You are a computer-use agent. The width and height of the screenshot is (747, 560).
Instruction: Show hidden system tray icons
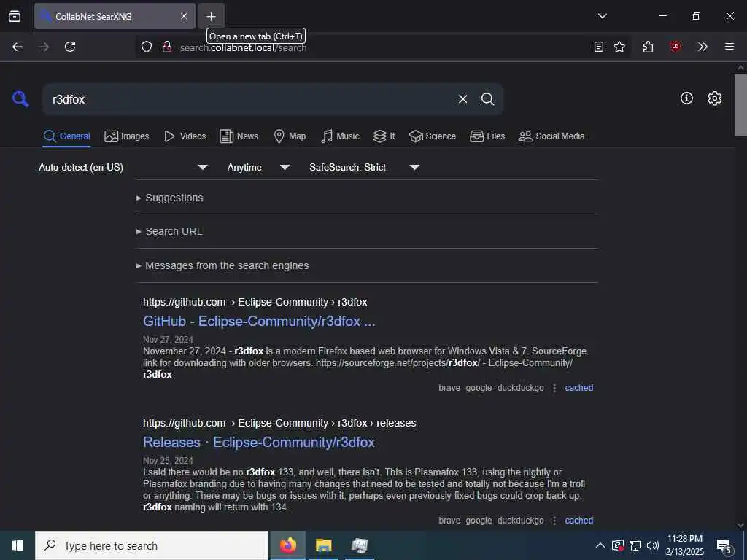pyautogui.click(x=600, y=545)
